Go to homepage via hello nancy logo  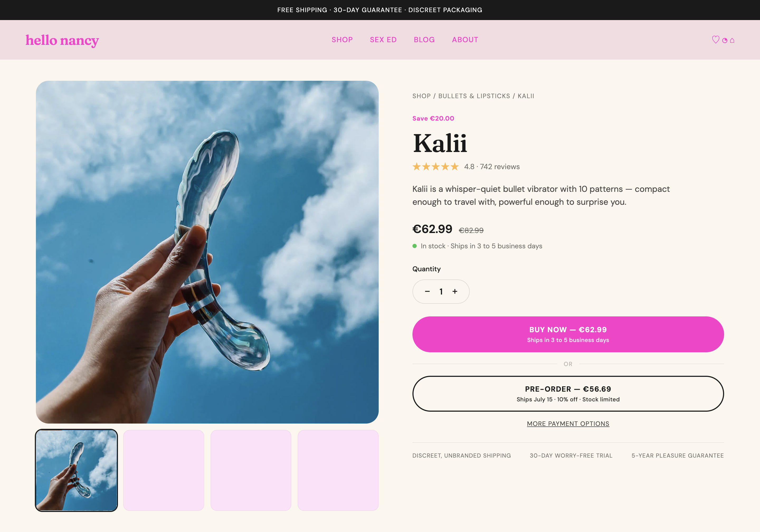tap(62, 40)
